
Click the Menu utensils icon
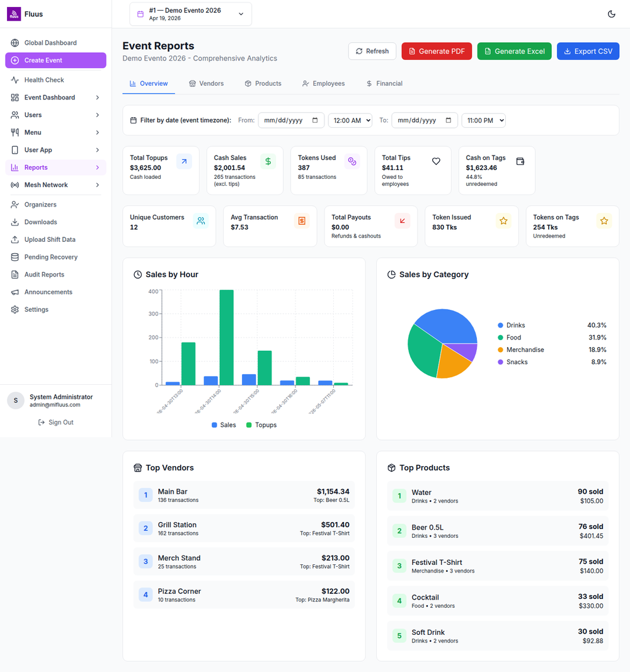(14, 133)
